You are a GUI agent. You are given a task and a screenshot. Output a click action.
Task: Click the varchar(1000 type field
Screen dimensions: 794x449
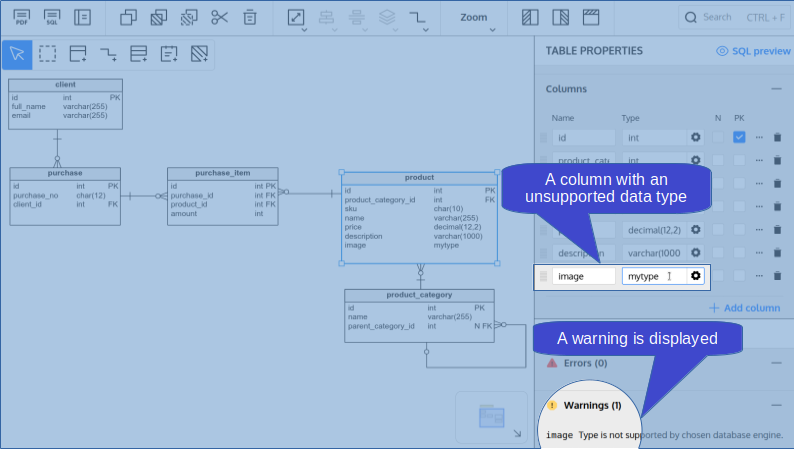pos(654,253)
